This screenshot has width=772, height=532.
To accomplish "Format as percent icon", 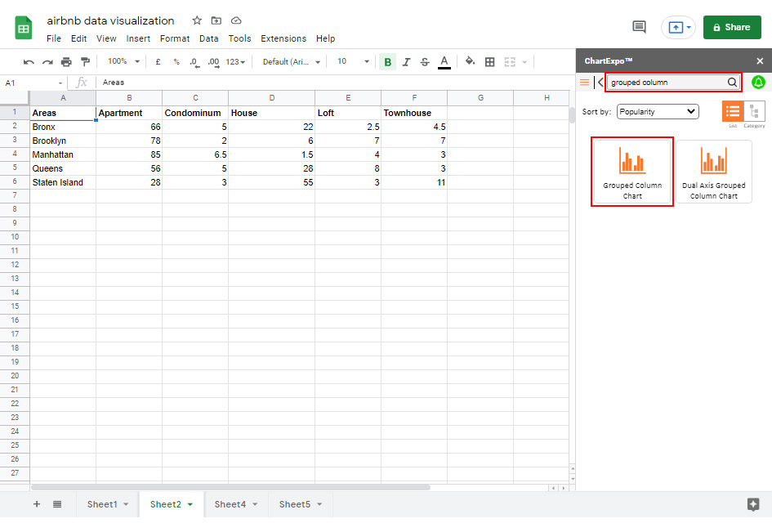I will (176, 62).
